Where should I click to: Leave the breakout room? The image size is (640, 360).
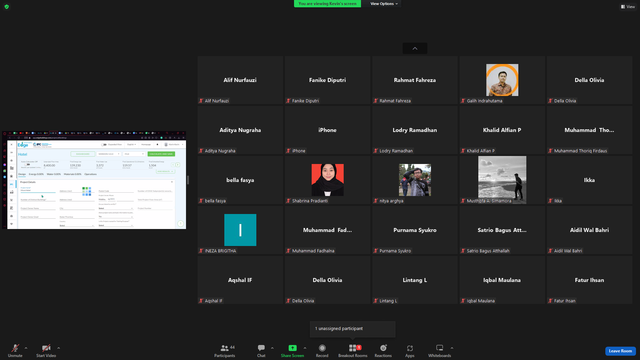(620, 351)
